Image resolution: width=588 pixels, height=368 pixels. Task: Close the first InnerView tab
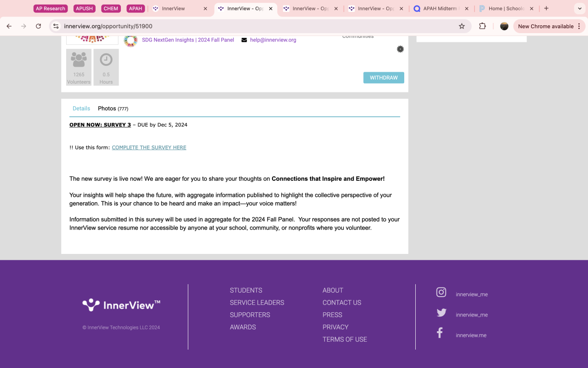pos(205,8)
